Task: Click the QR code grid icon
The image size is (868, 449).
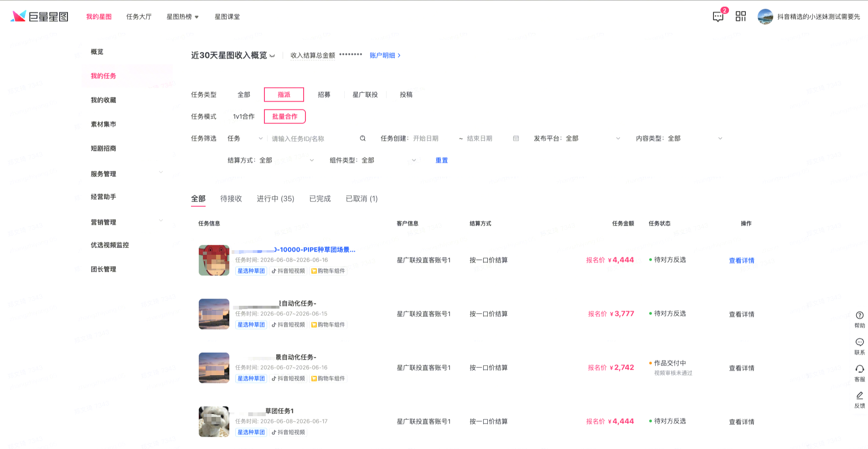Action: [741, 16]
